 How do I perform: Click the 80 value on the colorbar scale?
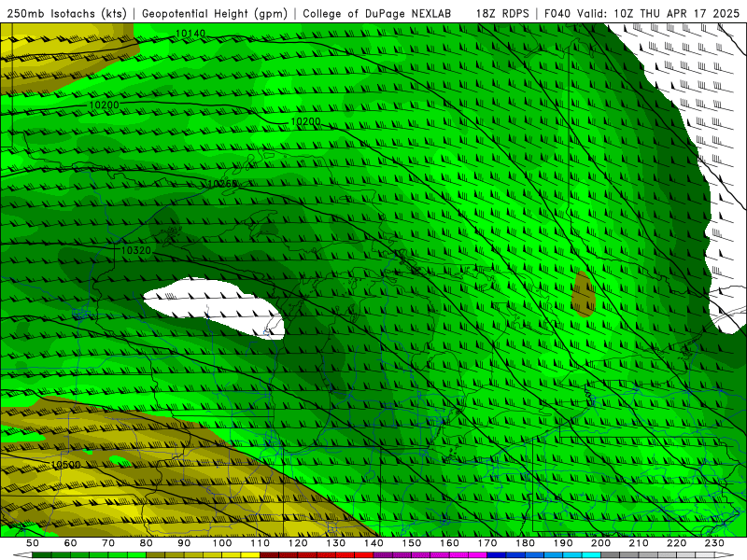click(x=147, y=543)
